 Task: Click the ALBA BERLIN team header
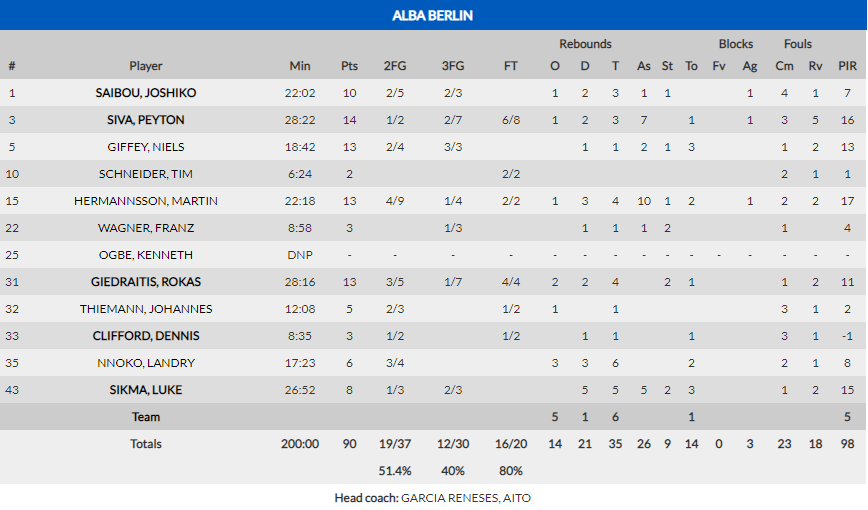tap(433, 15)
